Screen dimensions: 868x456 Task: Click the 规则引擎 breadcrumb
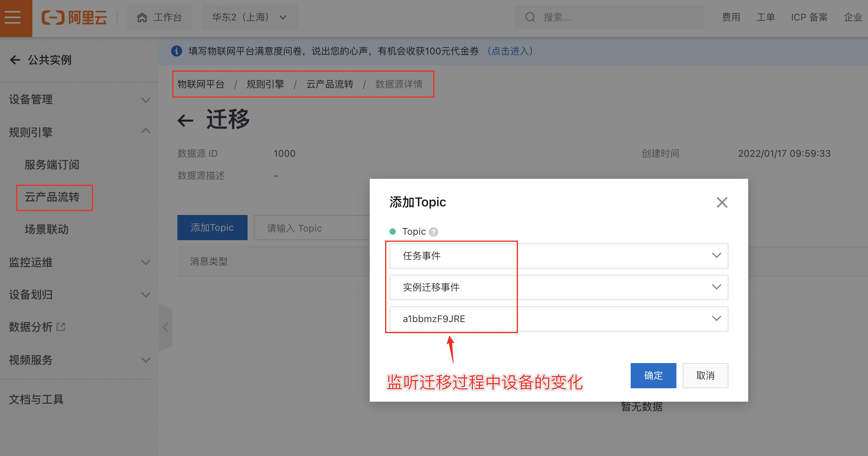[x=265, y=84]
